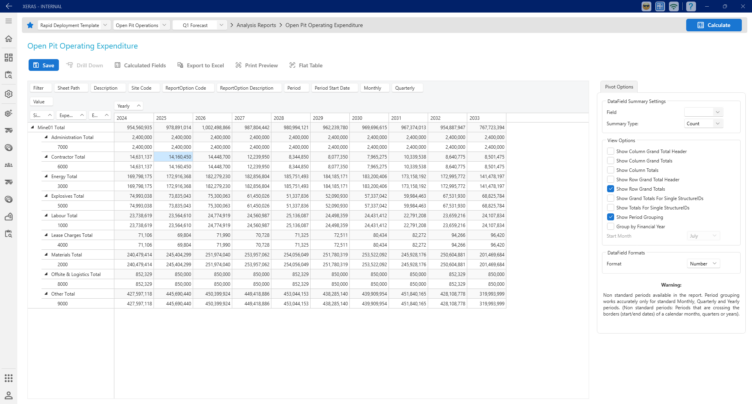The height and width of the screenshot is (404, 752).
Task: Collapse the Contractor Total row
Action: (46, 157)
